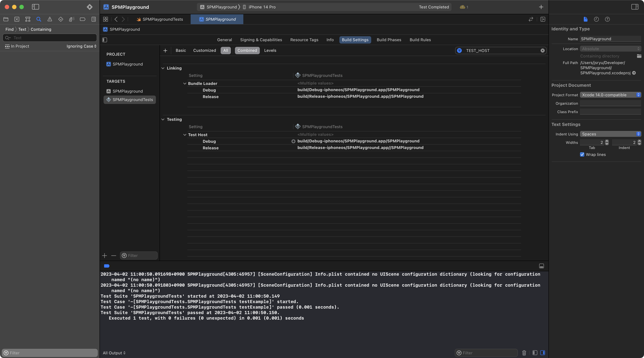Open Resource Tags tab
Viewport: 644px width, 358px height.
[x=304, y=40]
